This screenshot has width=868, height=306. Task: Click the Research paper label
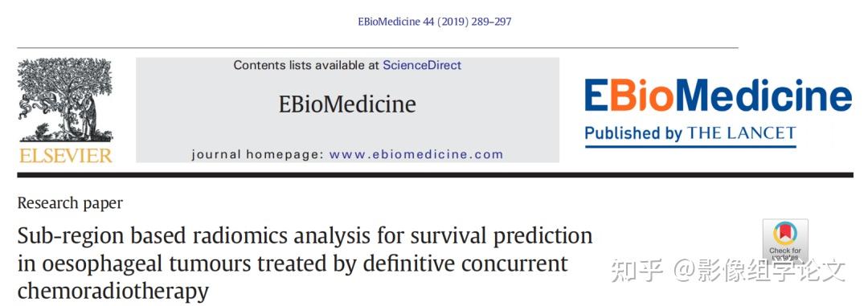(x=70, y=203)
